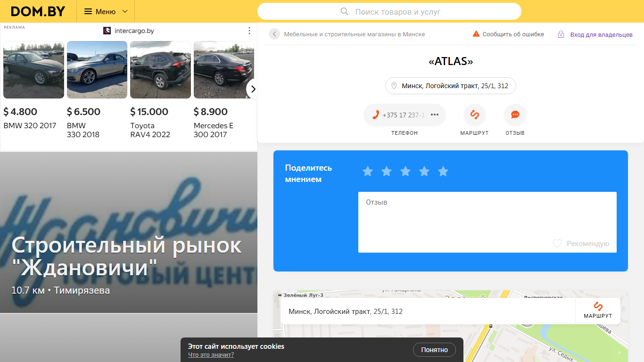This screenshot has width=644, height=362.
Task: Open Mercedes E 300 2017 car thumbnail
Action: (224, 70)
